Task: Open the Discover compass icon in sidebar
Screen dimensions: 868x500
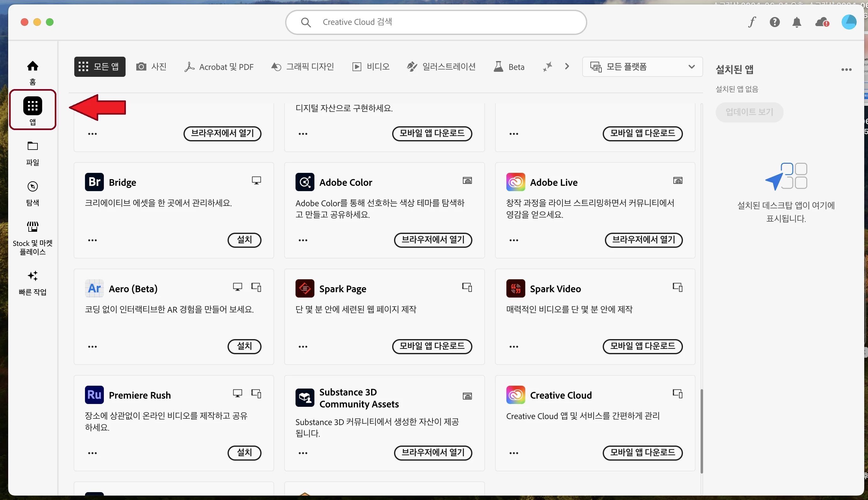Action: pyautogui.click(x=33, y=186)
